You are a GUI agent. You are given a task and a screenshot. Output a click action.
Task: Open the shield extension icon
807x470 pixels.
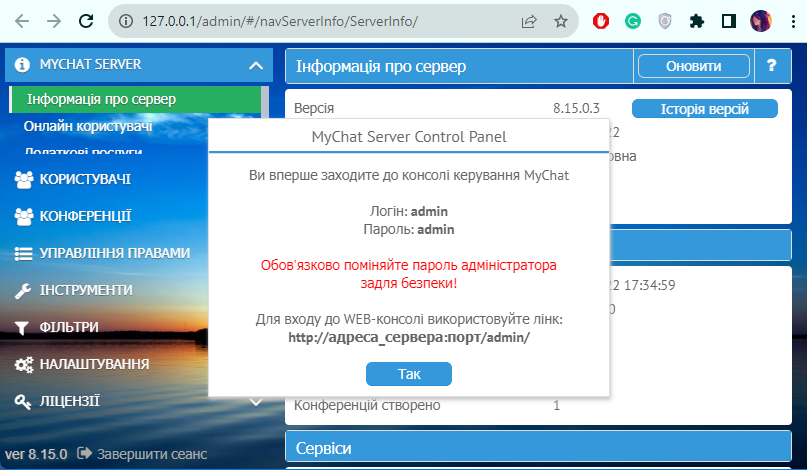(x=665, y=21)
